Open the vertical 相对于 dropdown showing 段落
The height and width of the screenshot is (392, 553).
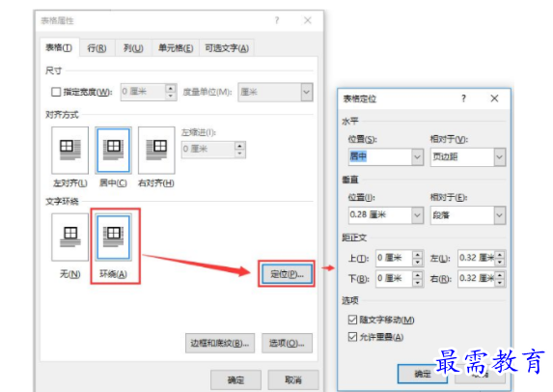(x=499, y=215)
